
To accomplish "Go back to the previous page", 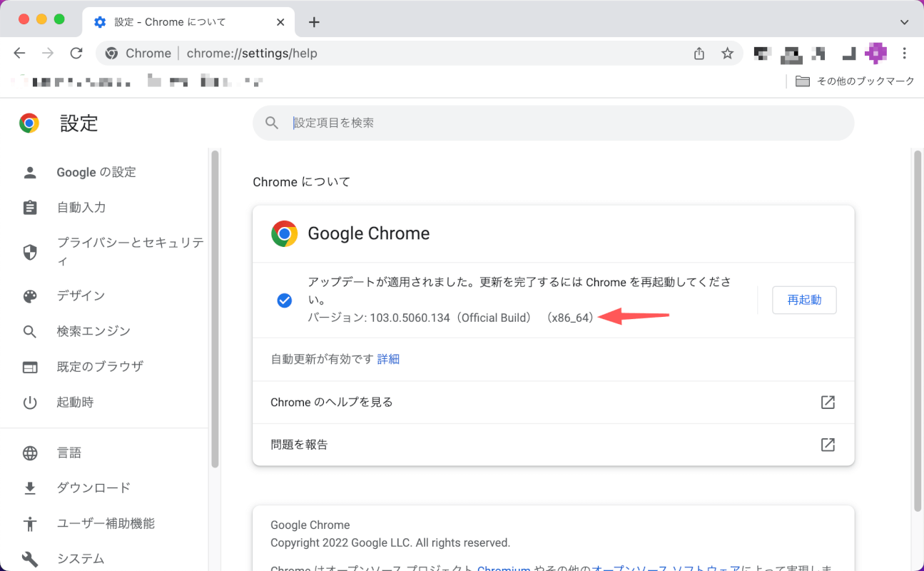I will pyautogui.click(x=19, y=53).
